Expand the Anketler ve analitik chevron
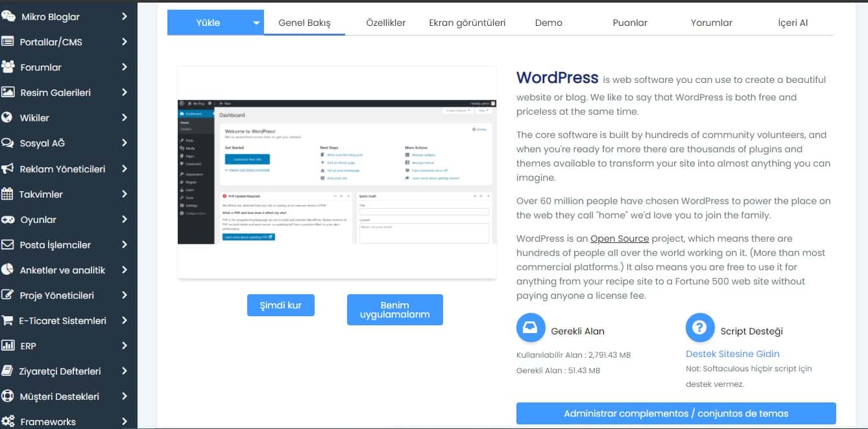868x429 pixels. [125, 270]
